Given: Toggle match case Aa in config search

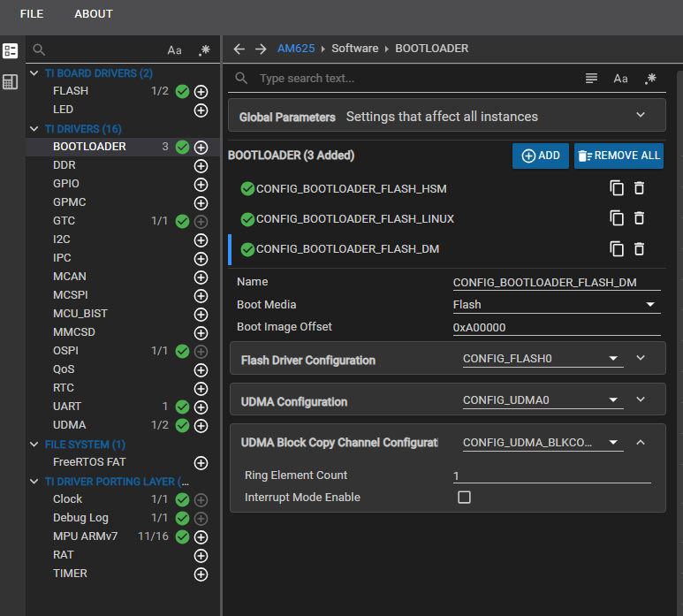Looking at the screenshot, I should point(621,79).
